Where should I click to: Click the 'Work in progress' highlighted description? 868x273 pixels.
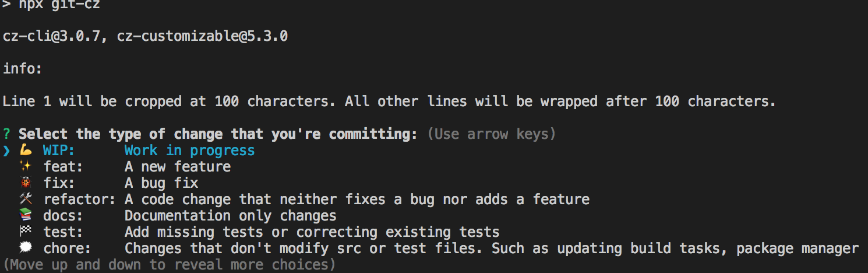[189, 151]
